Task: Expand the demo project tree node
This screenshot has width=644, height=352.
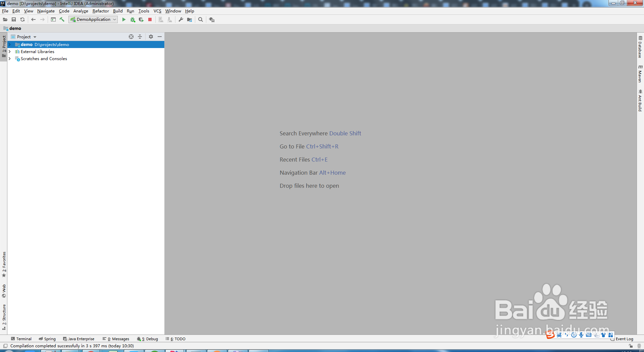Action: click(x=9, y=44)
